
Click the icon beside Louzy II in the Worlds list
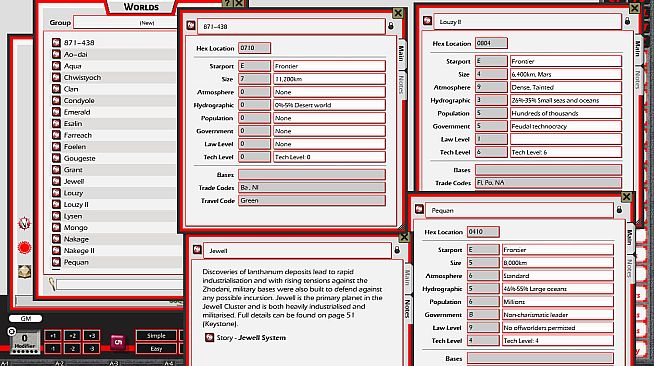pyautogui.click(x=56, y=204)
